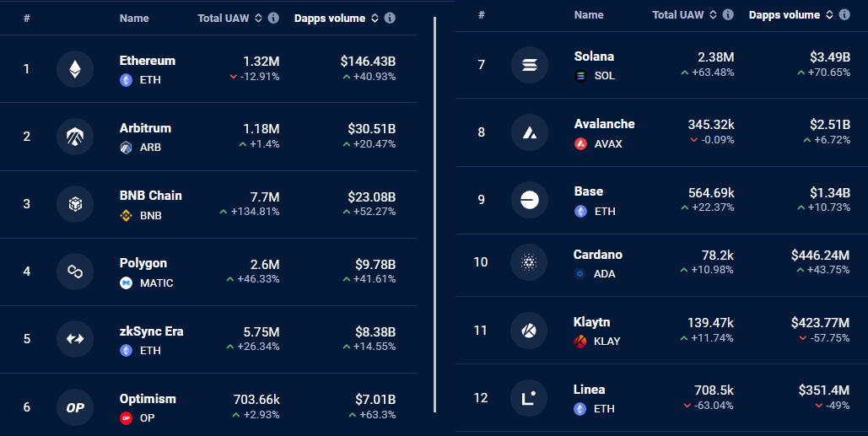Click the Arbitrum chain logo icon
Image resolution: width=868 pixels, height=436 pixels.
(x=75, y=137)
